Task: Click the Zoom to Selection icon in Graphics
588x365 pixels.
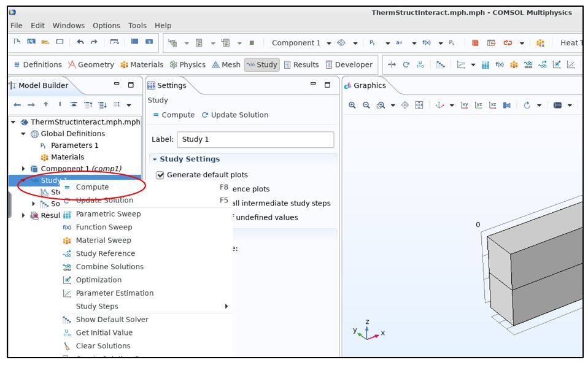Action: click(404, 106)
